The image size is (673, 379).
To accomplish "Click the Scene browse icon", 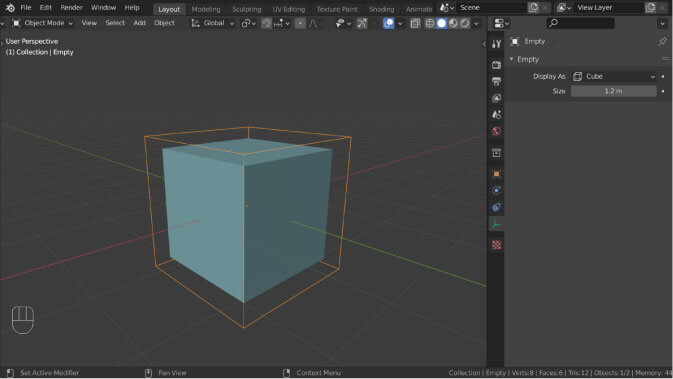I will [x=447, y=8].
